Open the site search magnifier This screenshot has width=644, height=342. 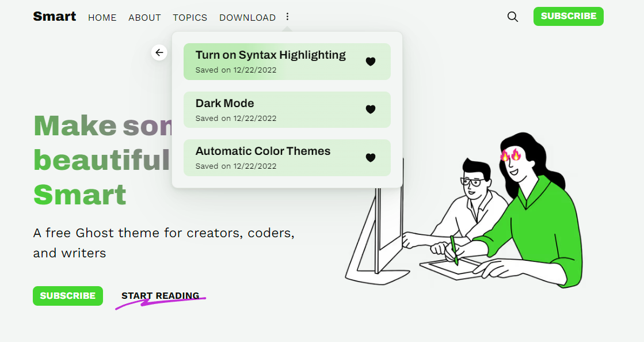(x=512, y=17)
